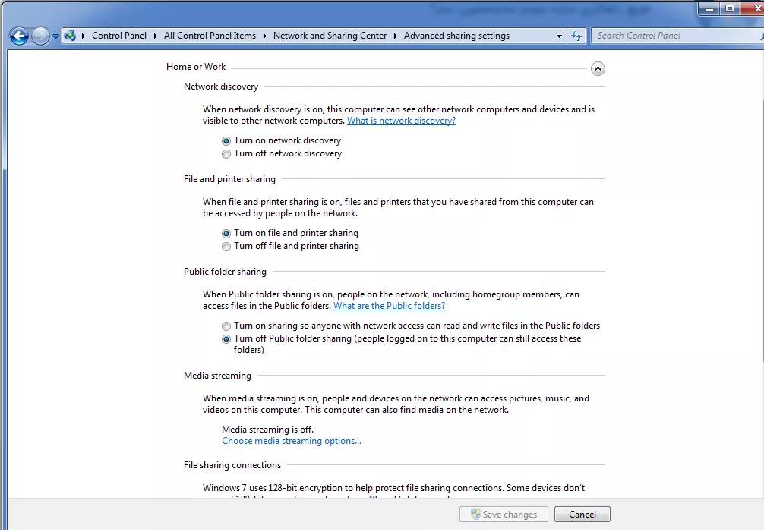This screenshot has width=764, height=532.
Task: Collapse the Home or Work profile chevron
Action: pyautogui.click(x=598, y=68)
